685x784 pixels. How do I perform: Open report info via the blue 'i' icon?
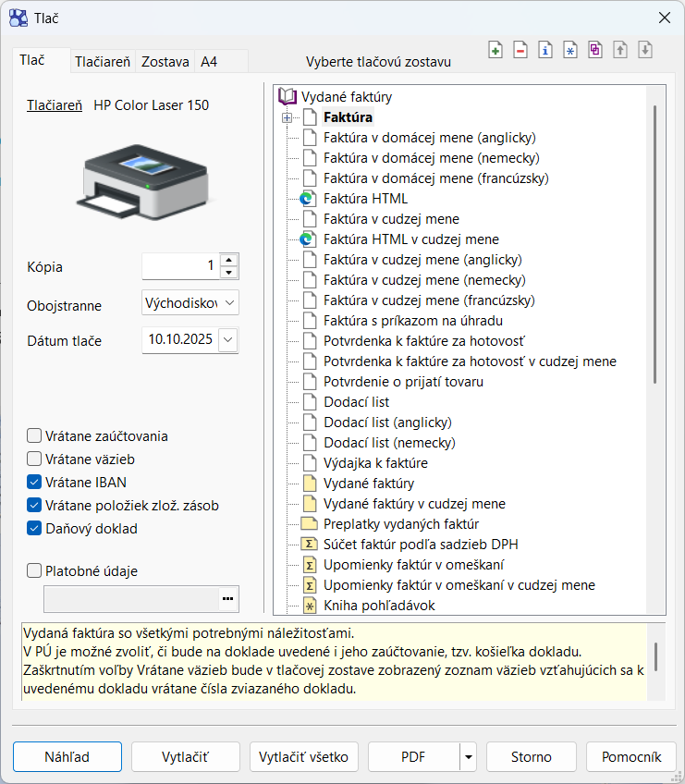pos(546,51)
